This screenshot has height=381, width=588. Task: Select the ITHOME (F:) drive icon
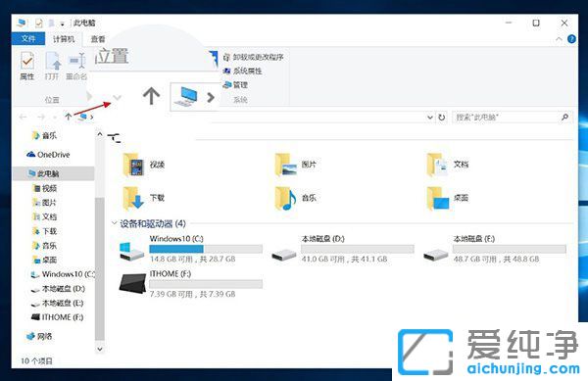point(132,283)
